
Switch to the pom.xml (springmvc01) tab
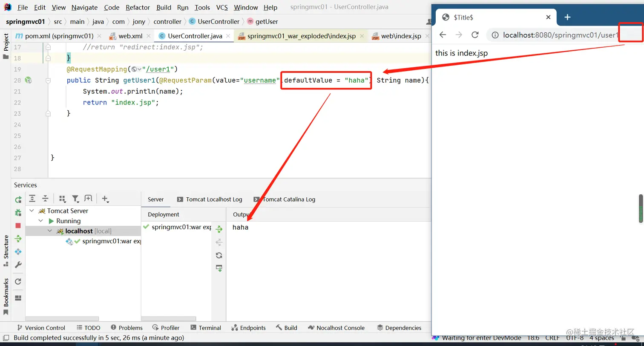(x=59, y=36)
